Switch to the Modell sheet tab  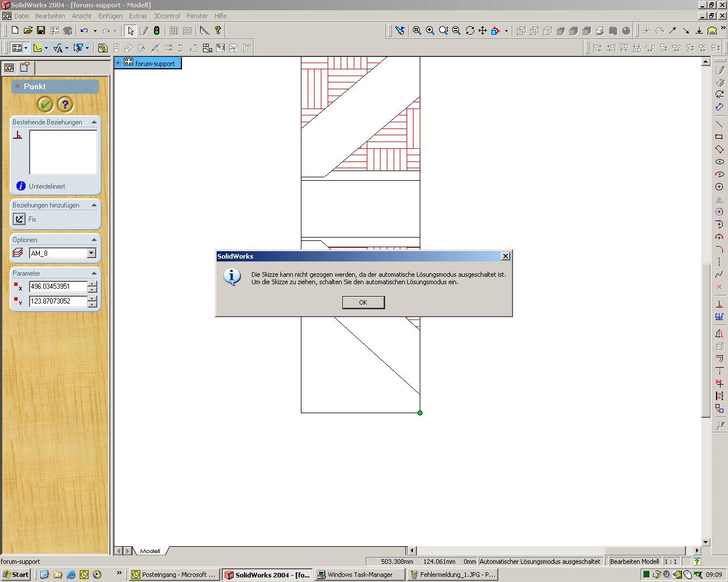pyautogui.click(x=150, y=551)
